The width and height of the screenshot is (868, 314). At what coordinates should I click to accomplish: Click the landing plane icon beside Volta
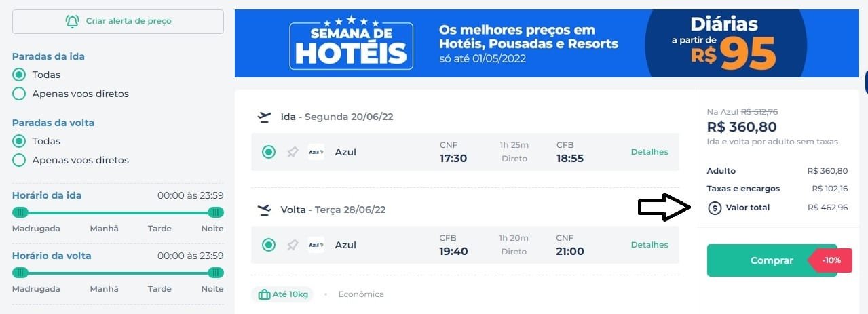pos(265,210)
